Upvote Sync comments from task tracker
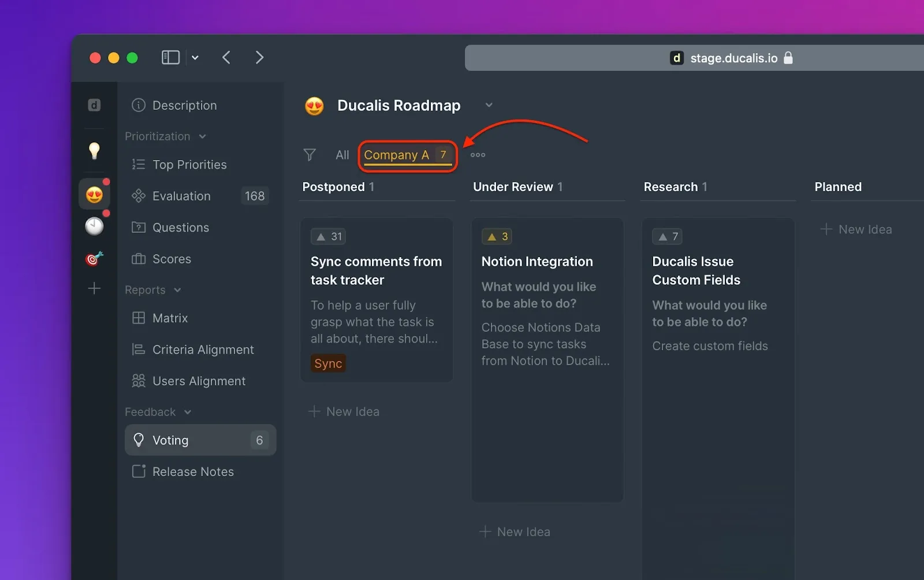This screenshot has width=924, height=580. pos(328,236)
